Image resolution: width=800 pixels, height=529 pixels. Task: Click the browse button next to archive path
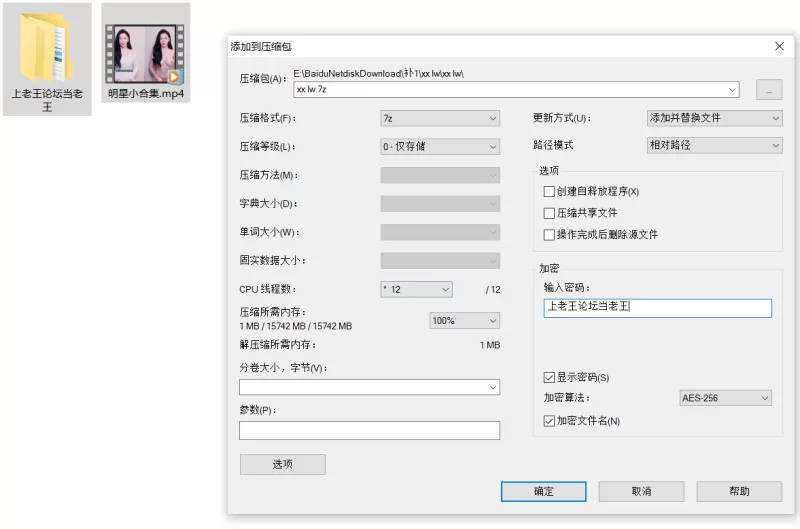click(768, 90)
